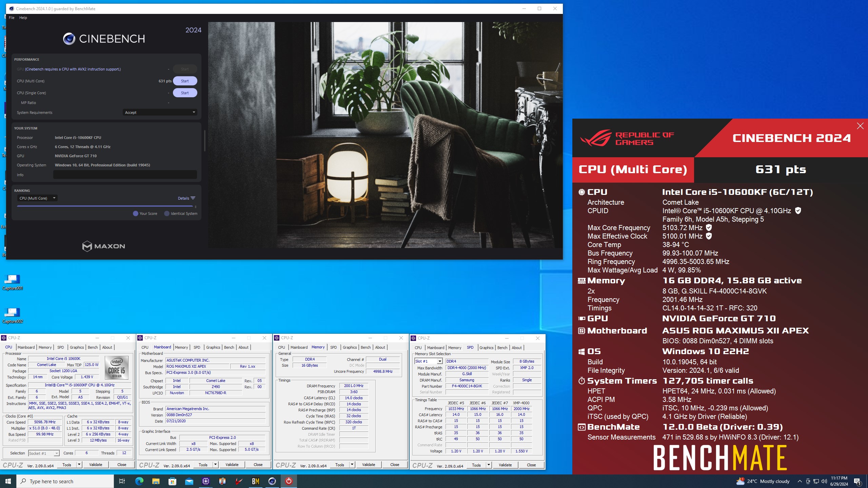Switch to BenchMate (BM) taskbar icon
This screenshot has width=868, height=488.
pos(255,481)
